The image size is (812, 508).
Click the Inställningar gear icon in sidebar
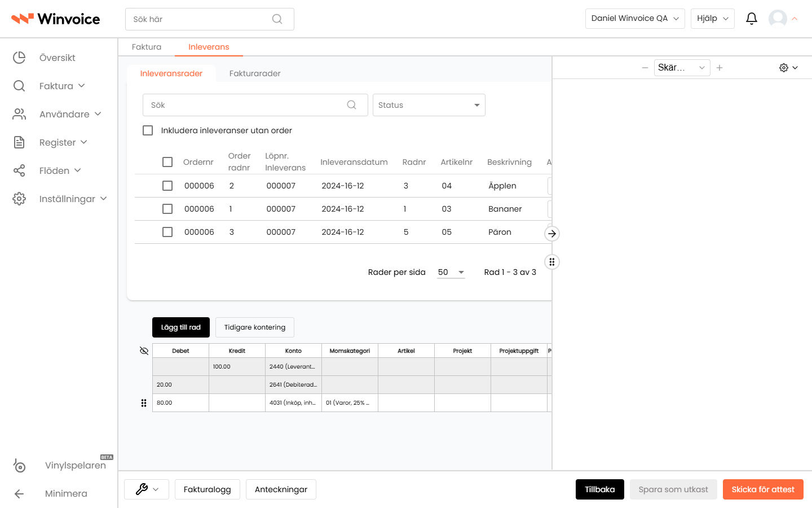click(x=19, y=199)
